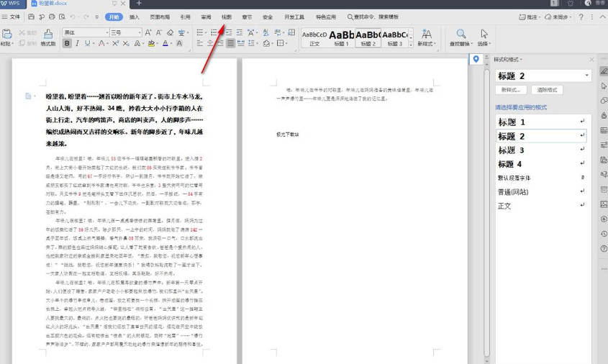Click the 未同步 cloud sync button
The image size is (608, 364).
pyautogui.click(x=558, y=17)
